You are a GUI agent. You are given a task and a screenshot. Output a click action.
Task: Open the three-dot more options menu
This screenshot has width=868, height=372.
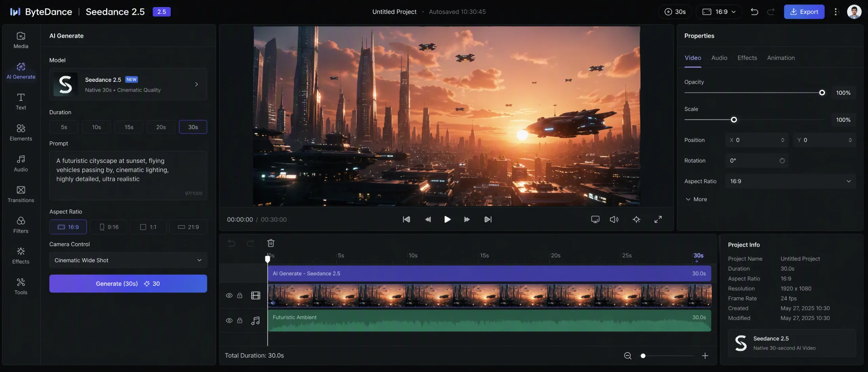[835, 12]
